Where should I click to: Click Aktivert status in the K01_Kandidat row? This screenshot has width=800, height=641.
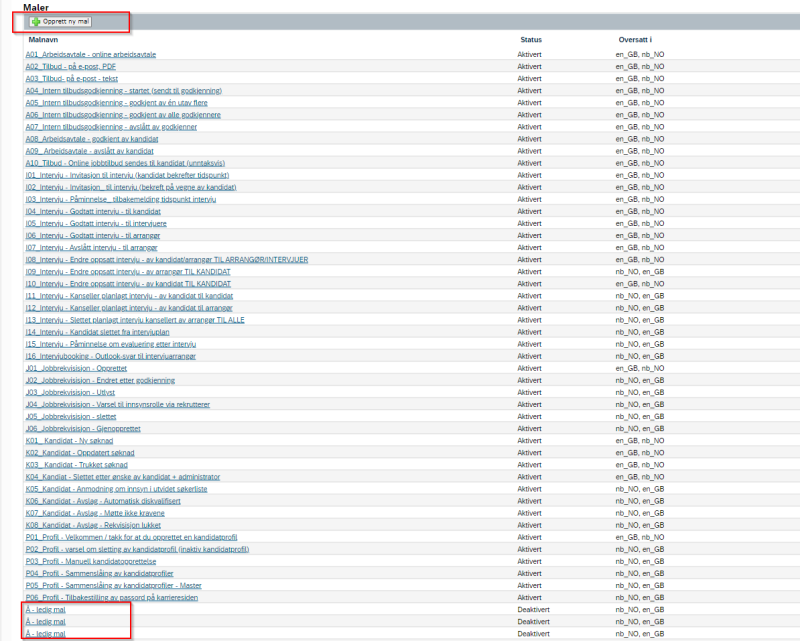tap(530, 441)
